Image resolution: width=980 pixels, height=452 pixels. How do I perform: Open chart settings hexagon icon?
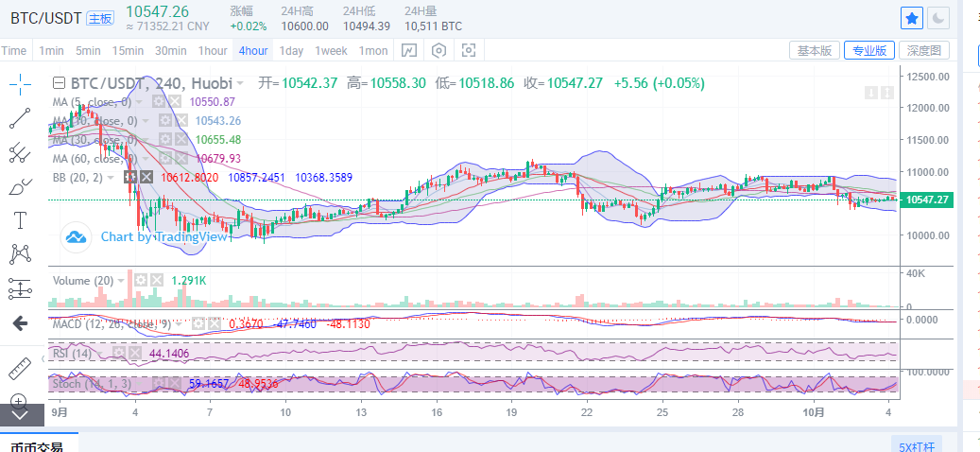click(x=439, y=51)
